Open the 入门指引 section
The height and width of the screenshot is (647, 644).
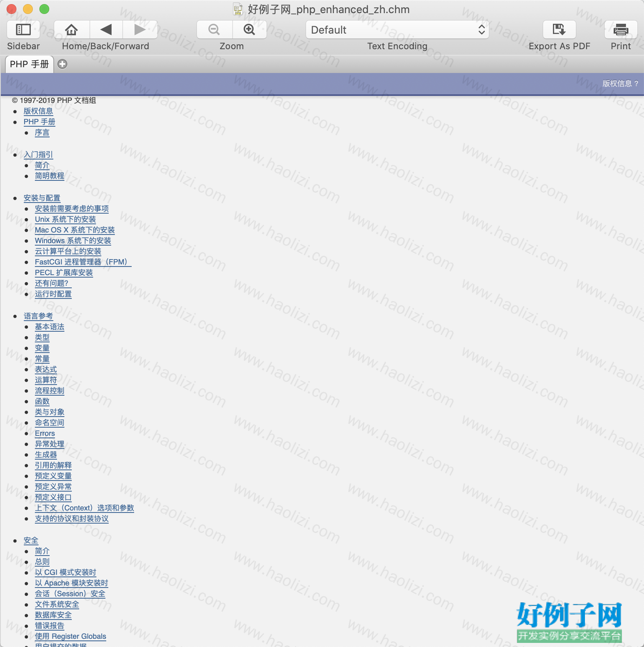tap(38, 155)
